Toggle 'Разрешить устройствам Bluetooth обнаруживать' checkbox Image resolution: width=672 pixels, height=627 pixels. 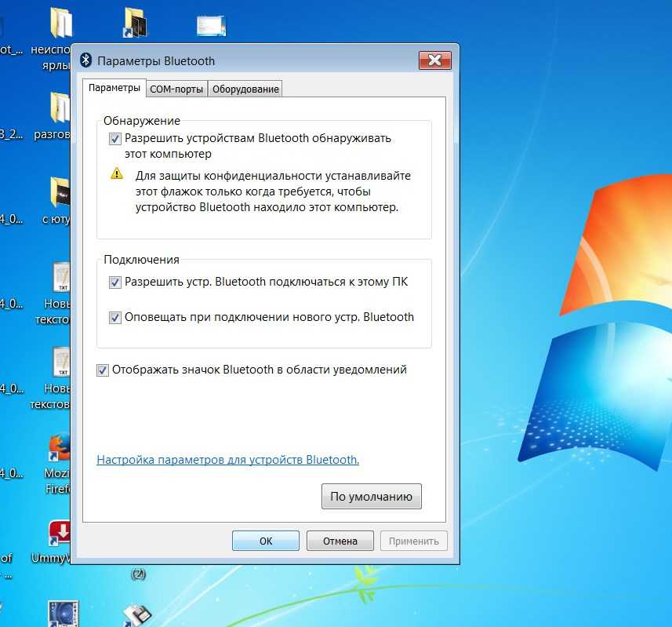(x=114, y=139)
